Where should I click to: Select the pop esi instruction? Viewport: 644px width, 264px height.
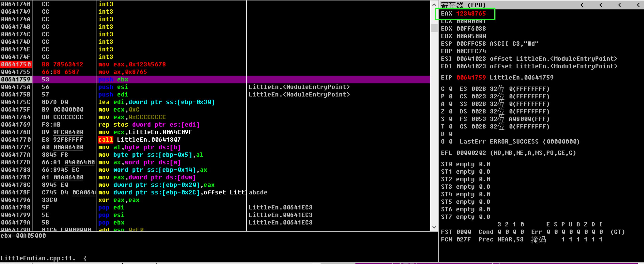tap(111, 215)
